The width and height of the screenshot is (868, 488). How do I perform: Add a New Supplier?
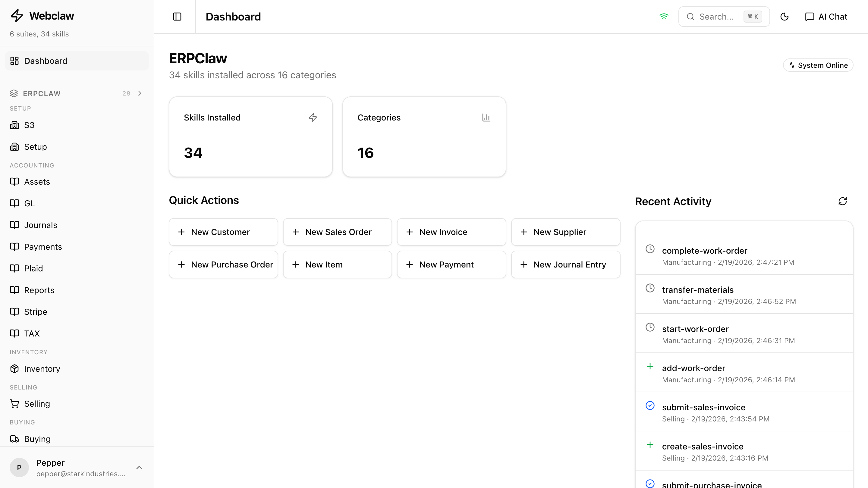(x=565, y=232)
